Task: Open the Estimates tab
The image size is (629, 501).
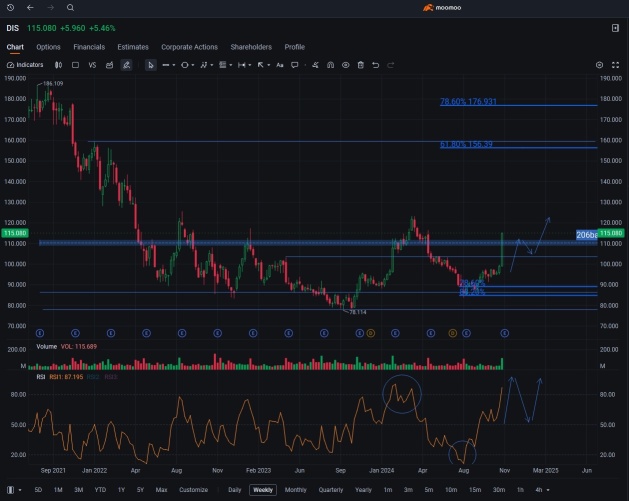Action: [x=133, y=47]
